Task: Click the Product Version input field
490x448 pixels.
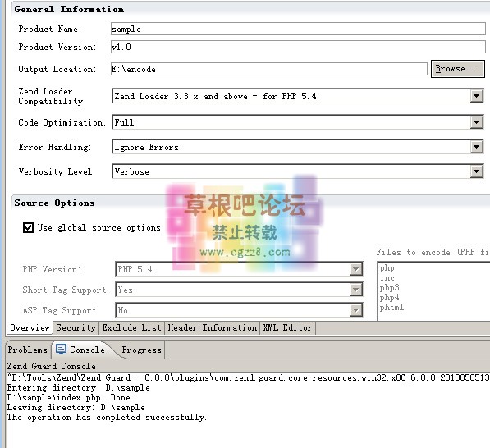Action: tap(298, 47)
